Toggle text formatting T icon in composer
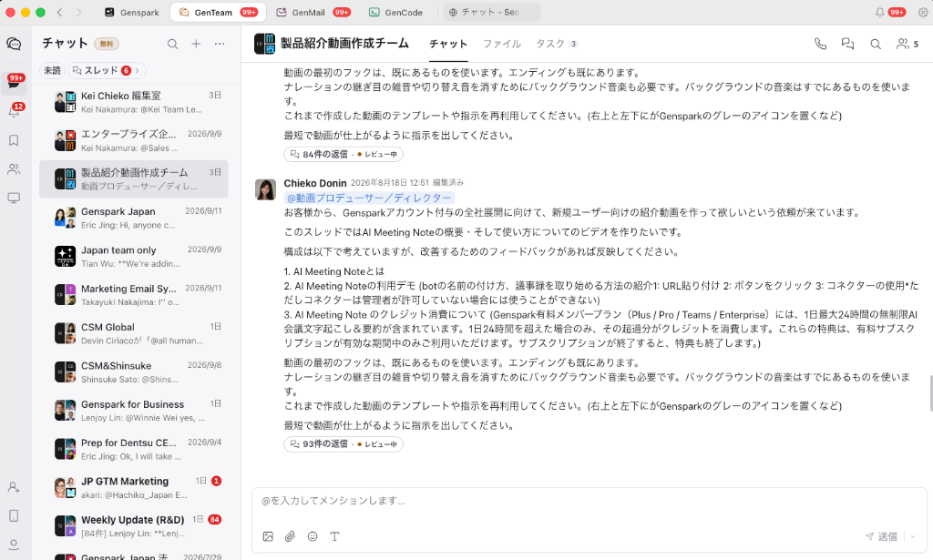933x560 pixels. pyautogui.click(x=334, y=536)
